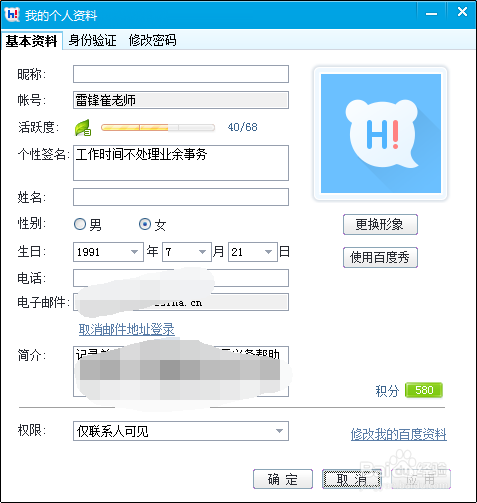
Task: Open the birth month dropdown showing 7
Action: tap(187, 252)
